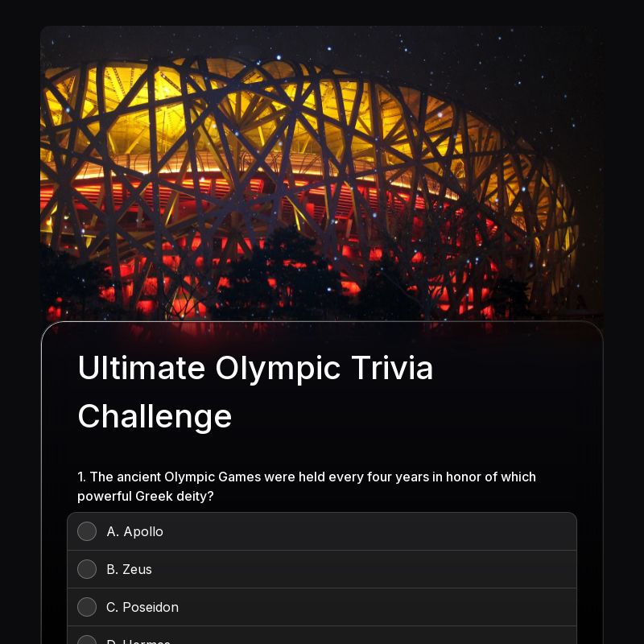Click the 'C. Poseidon' text label
Screen dimensions: 644x644
tap(142, 607)
